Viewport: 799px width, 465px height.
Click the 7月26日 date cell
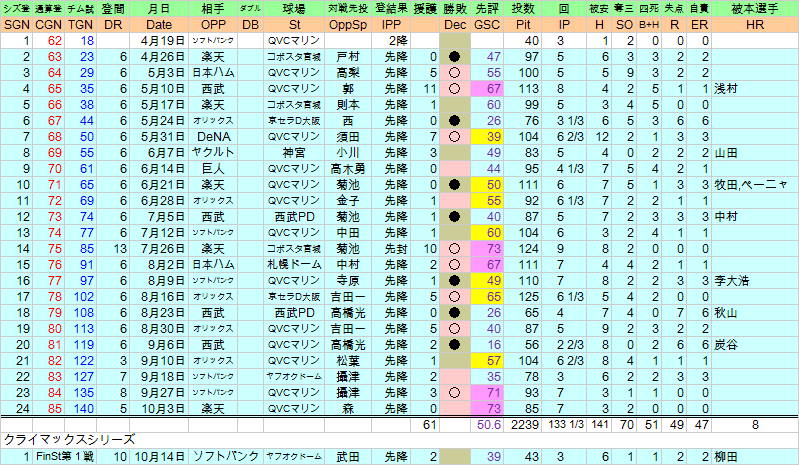[158, 249]
